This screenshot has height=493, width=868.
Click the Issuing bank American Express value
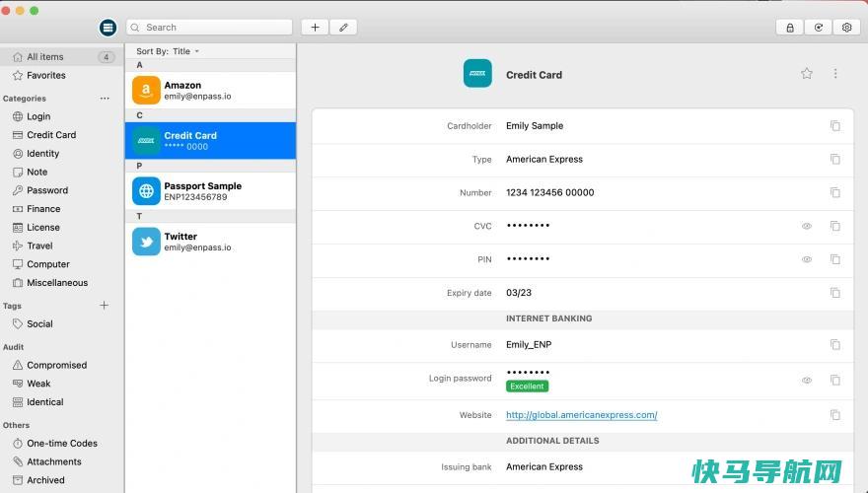pyautogui.click(x=544, y=467)
